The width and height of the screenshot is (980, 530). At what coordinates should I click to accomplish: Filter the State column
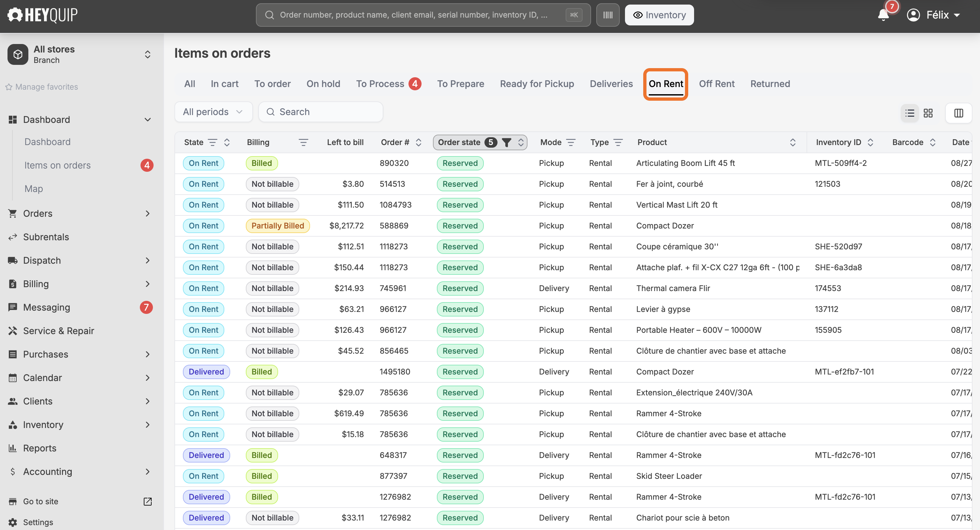(213, 142)
